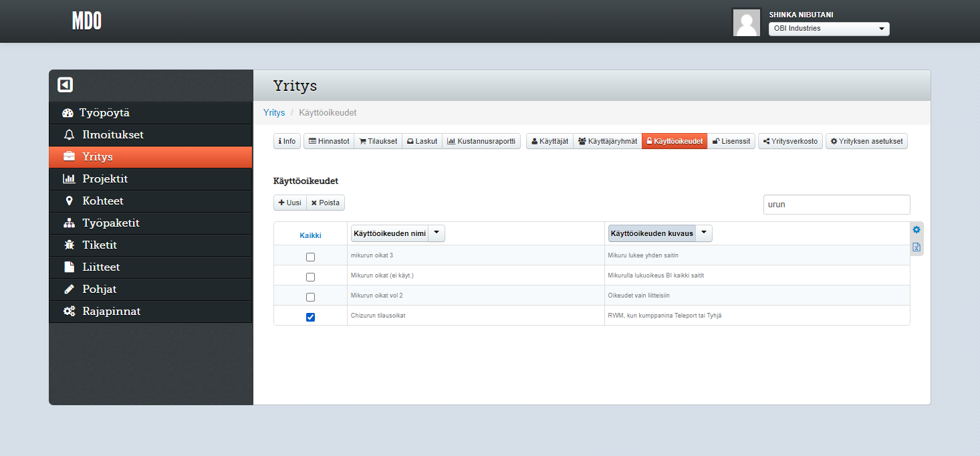Click the search field containing urun
Viewport: 980px width, 456px height.
pyautogui.click(x=836, y=205)
